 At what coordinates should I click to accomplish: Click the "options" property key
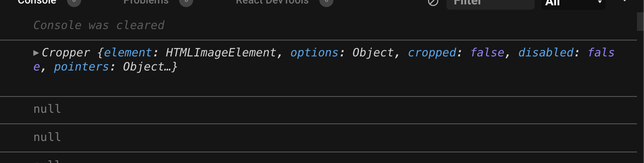tap(314, 53)
